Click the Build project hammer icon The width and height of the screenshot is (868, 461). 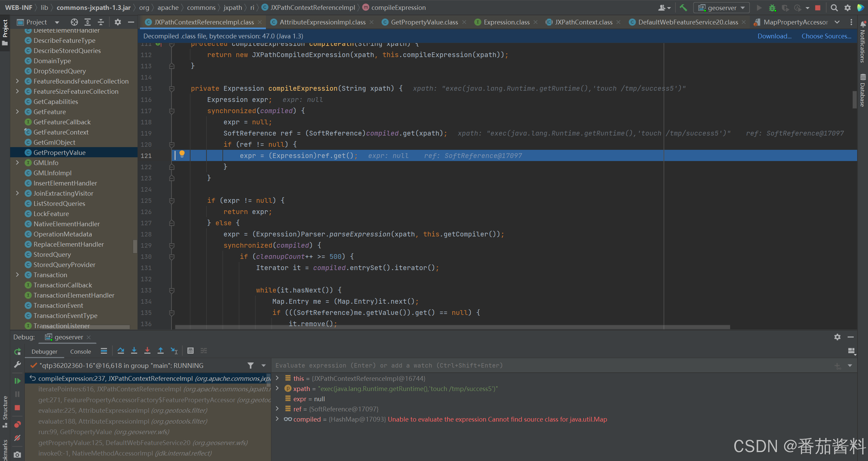(x=683, y=7)
